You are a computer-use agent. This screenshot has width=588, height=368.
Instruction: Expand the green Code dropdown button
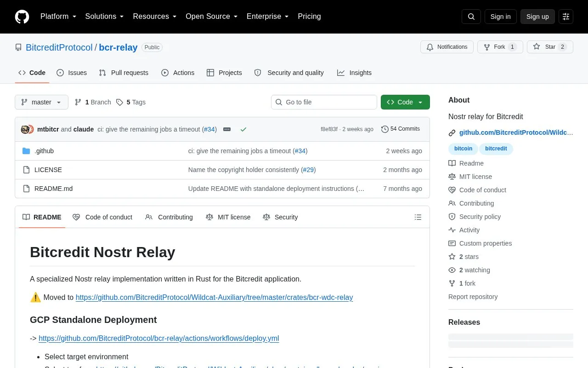coord(405,102)
